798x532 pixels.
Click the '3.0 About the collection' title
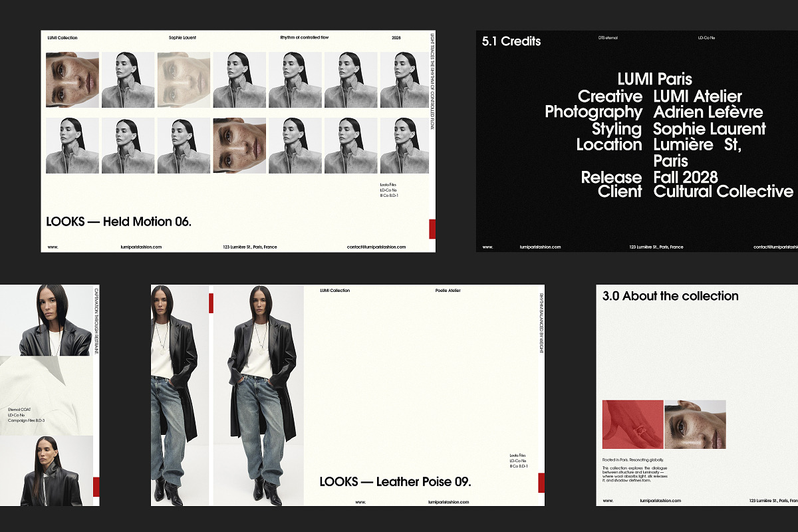(x=670, y=296)
